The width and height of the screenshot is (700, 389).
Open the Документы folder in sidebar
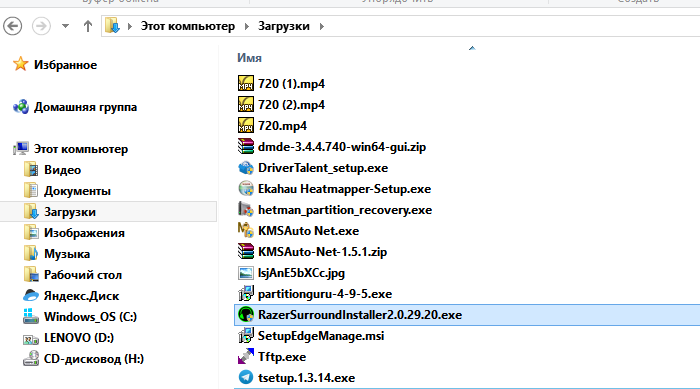tap(77, 191)
